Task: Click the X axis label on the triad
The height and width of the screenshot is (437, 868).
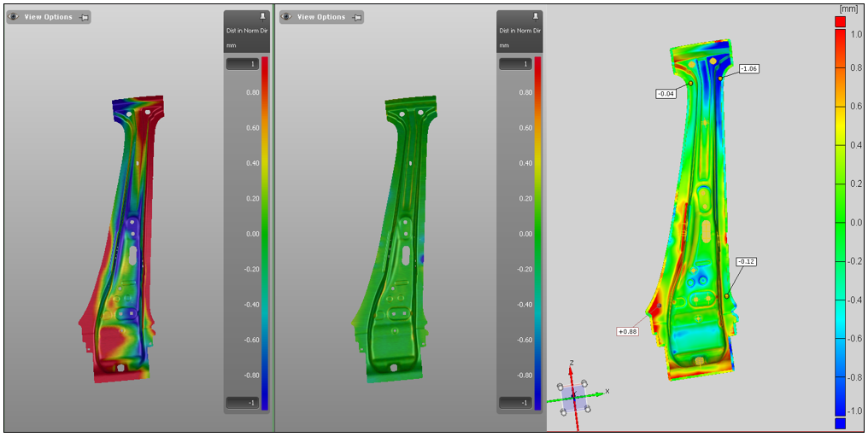Action: [607, 391]
